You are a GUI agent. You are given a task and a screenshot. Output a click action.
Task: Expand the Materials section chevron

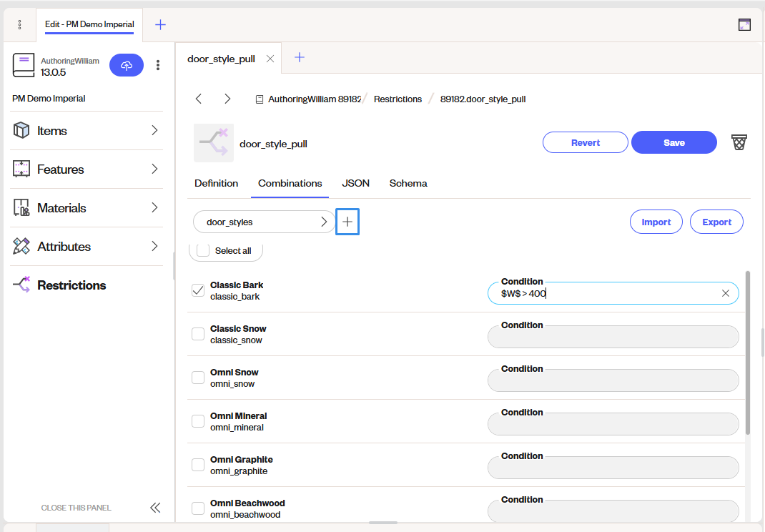click(x=154, y=207)
